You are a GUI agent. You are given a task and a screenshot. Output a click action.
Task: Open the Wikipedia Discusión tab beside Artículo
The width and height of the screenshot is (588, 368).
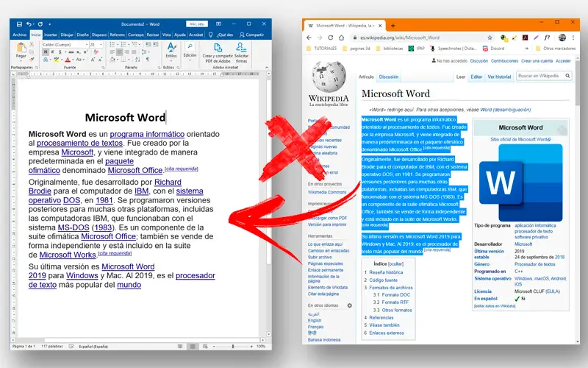(x=389, y=77)
